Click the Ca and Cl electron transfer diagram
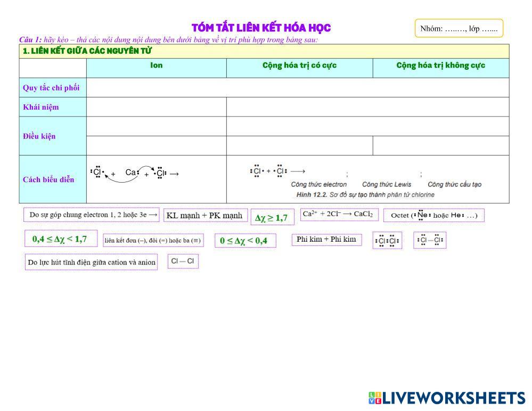Viewport: 532px width, 411px height. (x=135, y=173)
